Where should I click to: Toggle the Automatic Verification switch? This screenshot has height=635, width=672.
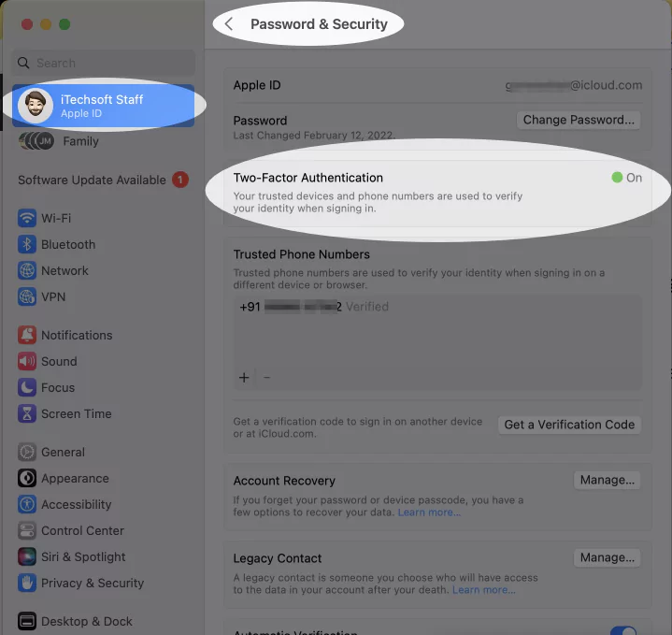(623, 630)
